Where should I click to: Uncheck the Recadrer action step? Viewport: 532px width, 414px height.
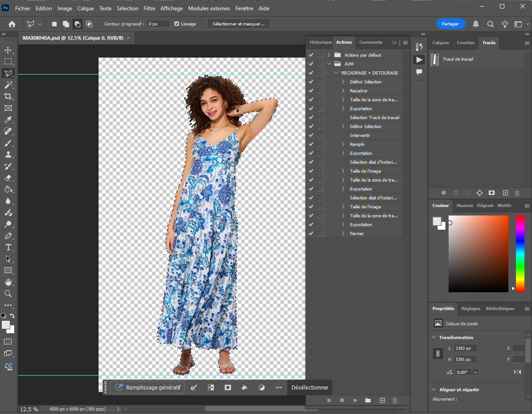[311, 91]
